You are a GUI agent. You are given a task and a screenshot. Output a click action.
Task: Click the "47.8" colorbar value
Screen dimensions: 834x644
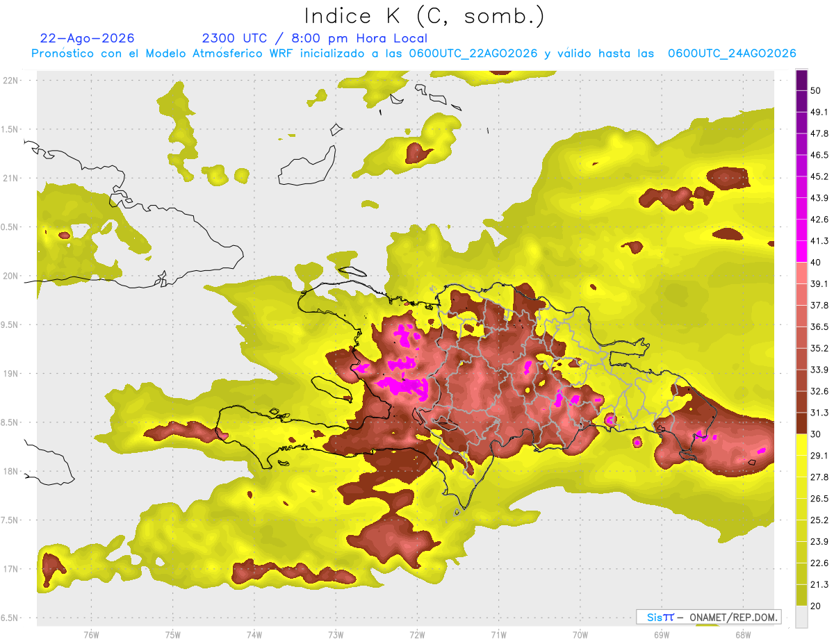click(x=819, y=133)
